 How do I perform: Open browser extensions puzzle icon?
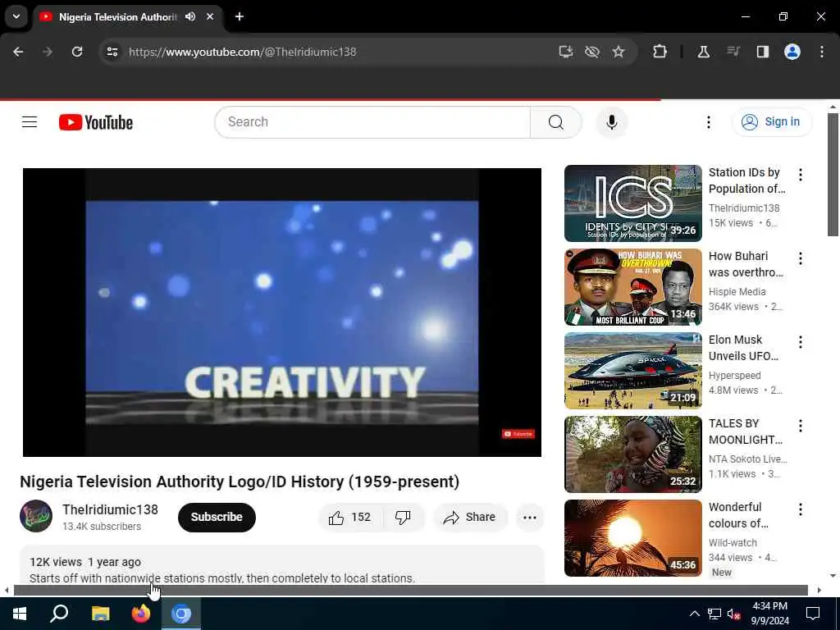[x=660, y=52]
